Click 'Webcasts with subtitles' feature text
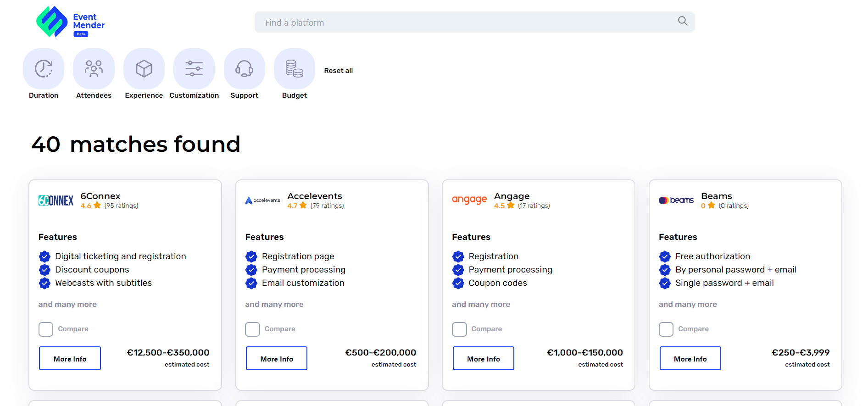Screen dimensions: 868x406 (x=103, y=283)
